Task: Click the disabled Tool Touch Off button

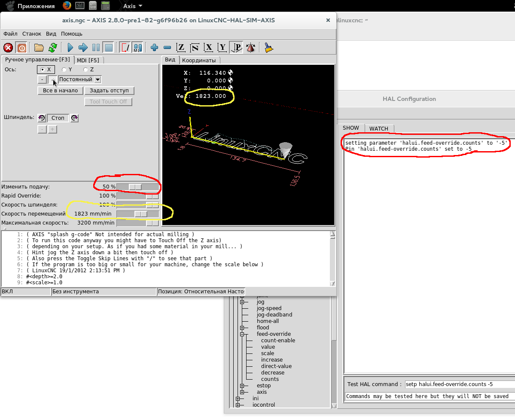Action: pyautogui.click(x=108, y=102)
